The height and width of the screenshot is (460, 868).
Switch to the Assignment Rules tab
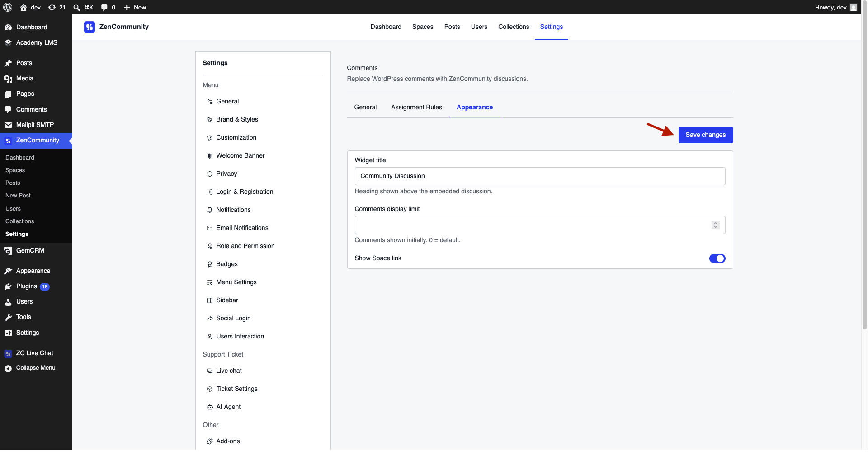(416, 108)
